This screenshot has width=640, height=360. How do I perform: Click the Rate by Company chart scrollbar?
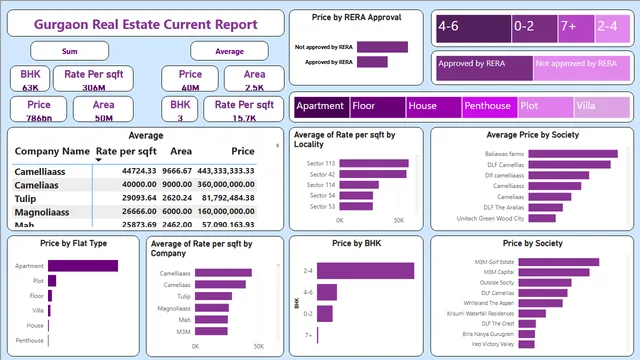click(278, 302)
